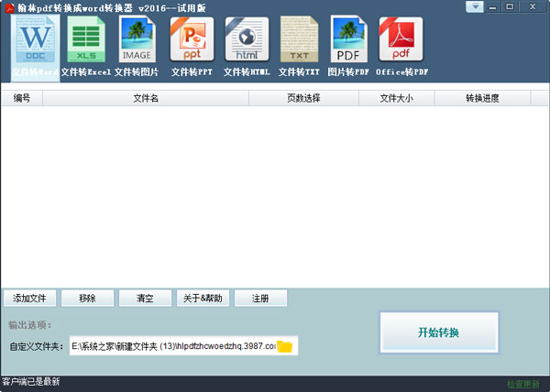Start conversion with 开始转换 button
Image resolution: width=550 pixels, height=392 pixels.
pos(438,332)
